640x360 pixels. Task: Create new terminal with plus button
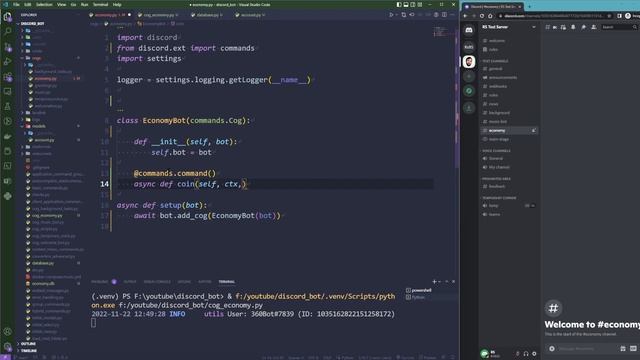point(434,282)
